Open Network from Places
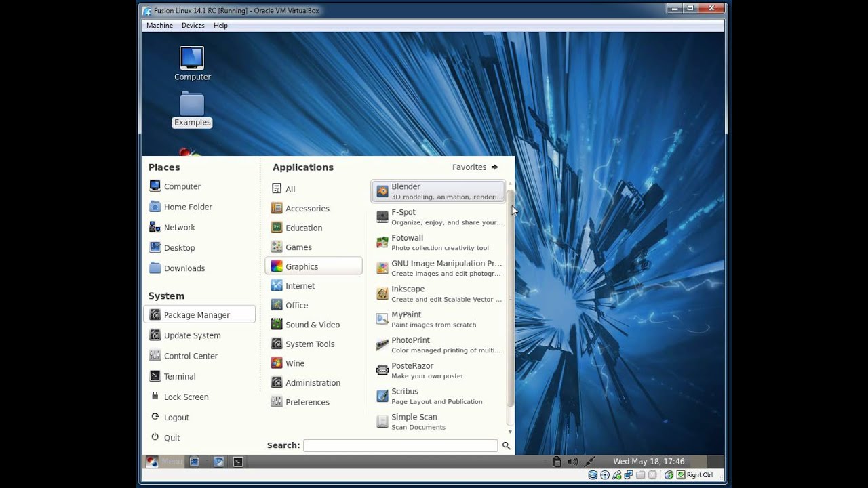This screenshot has height=488, width=868. click(x=199, y=227)
